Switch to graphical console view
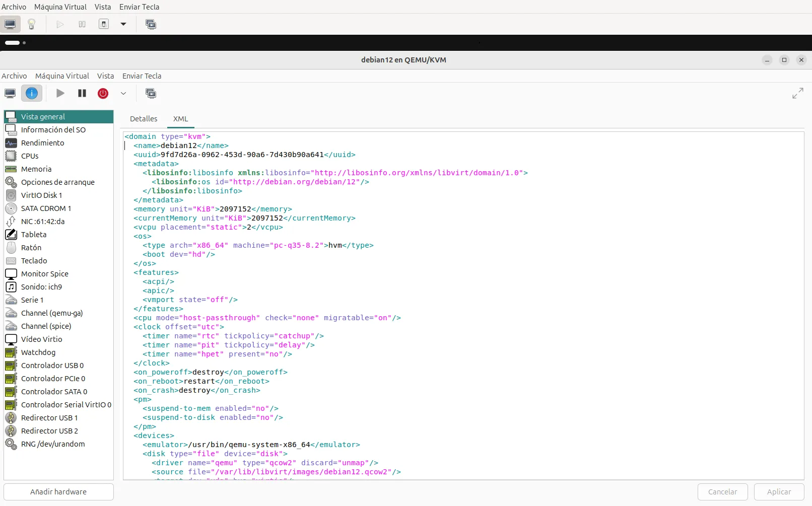The height and width of the screenshot is (506, 812). coord(10,93)
